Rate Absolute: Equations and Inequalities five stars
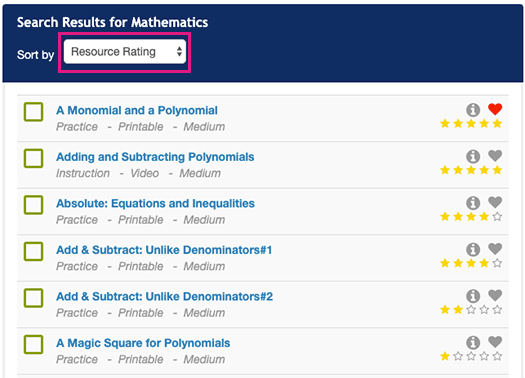This screenshot has height=378, width=525. (498, 217)
